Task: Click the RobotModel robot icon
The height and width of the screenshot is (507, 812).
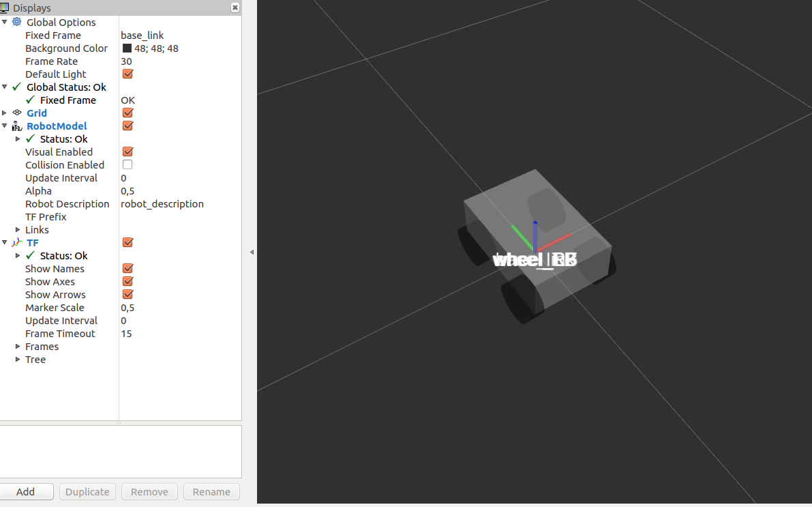Action: click(x=17, y=126)
